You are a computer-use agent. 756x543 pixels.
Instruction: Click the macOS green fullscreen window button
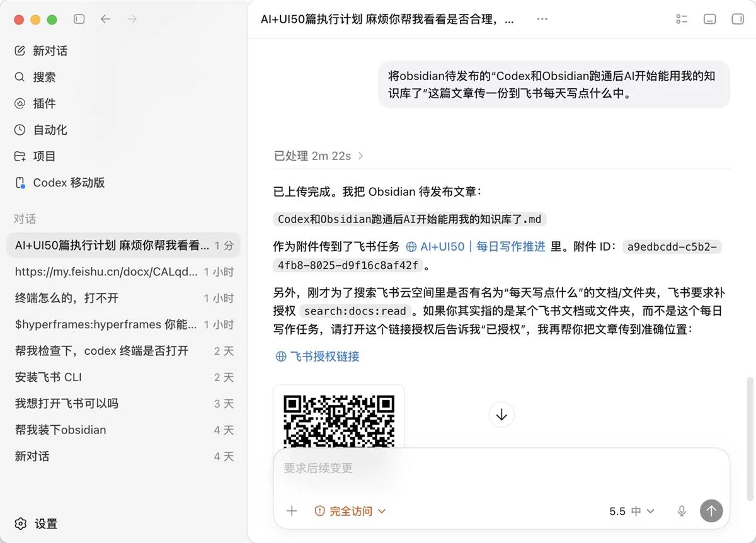click(x=52, y=20)
